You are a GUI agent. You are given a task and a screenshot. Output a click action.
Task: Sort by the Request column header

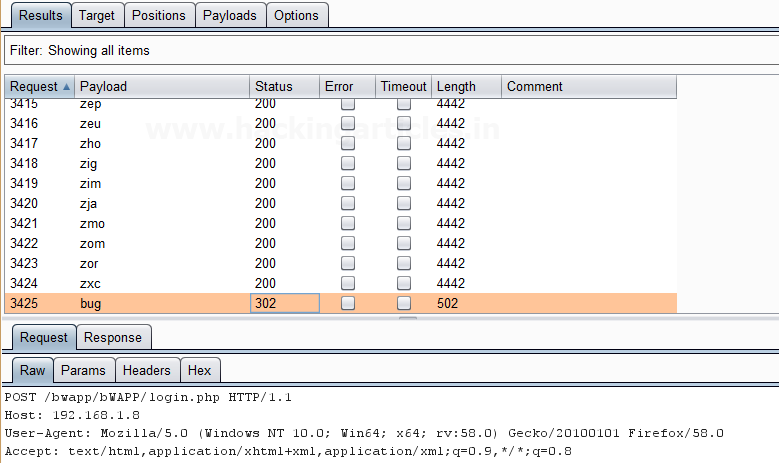point(40,86)
